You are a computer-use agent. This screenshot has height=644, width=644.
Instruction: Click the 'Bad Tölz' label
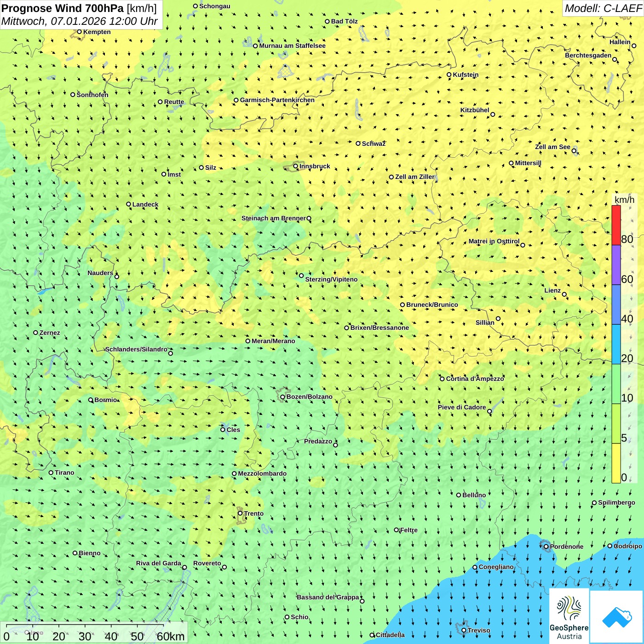pos(344,21)
